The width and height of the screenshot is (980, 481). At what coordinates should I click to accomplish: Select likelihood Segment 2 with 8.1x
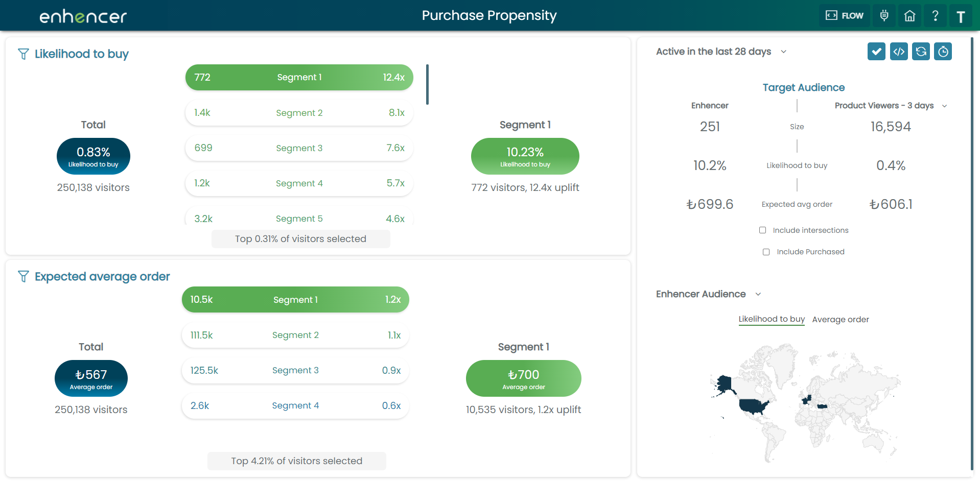click(299, 113)
